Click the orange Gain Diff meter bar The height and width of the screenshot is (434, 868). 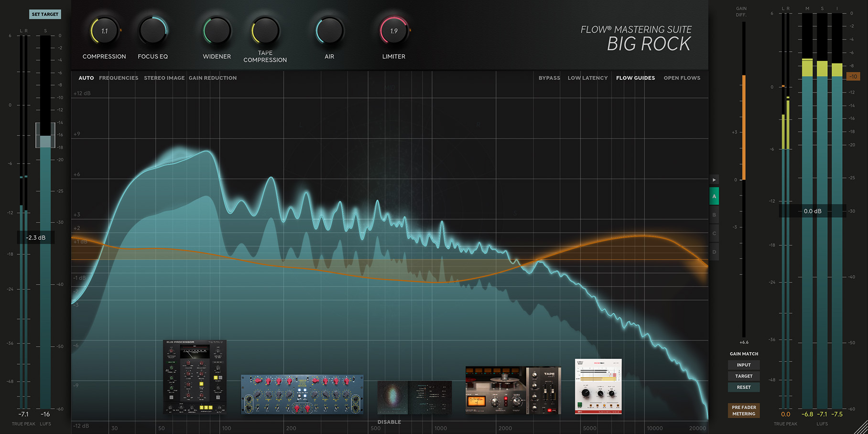click(x=744, y=127)
